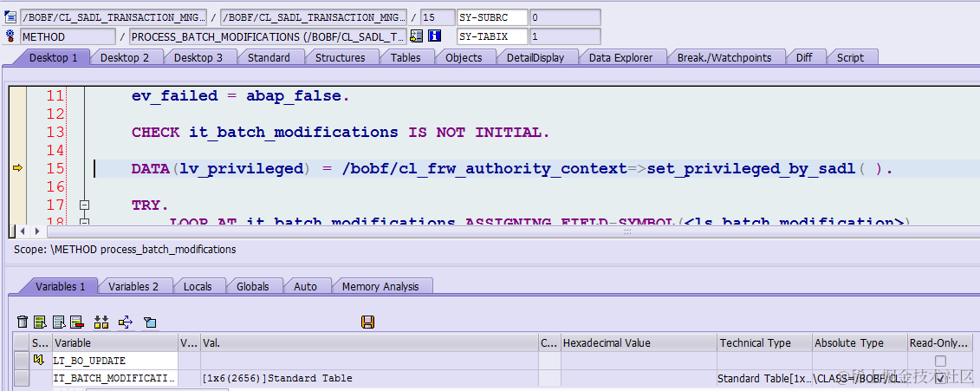Screen dimensions: 980x391
Task: Collapse the TRY block at line 17
Action: (84, 205)
